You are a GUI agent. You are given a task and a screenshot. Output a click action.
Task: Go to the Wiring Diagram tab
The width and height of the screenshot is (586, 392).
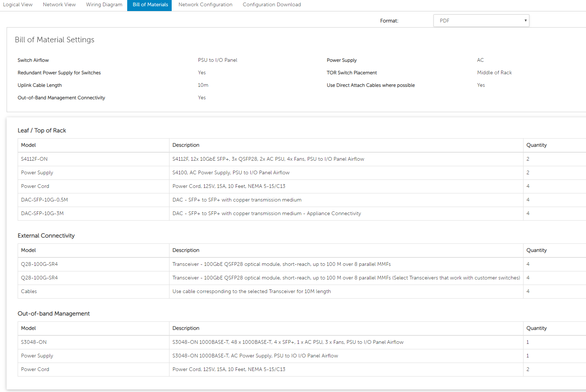pos(104,5)
